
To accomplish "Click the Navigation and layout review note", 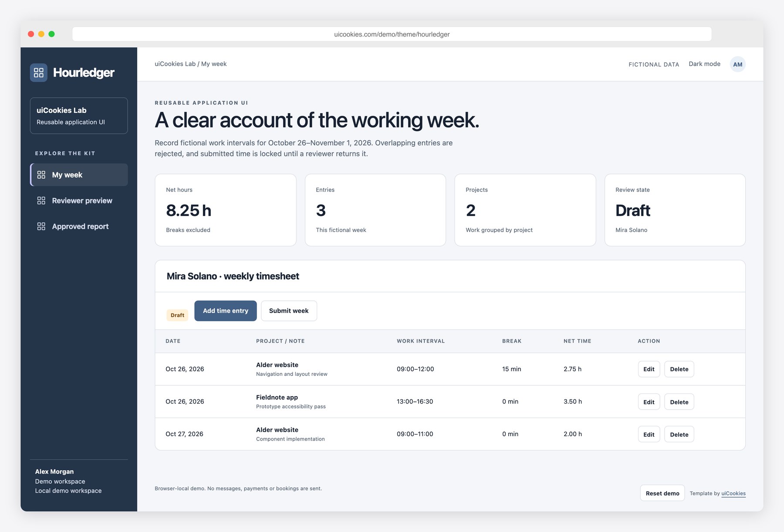I will 292,374.
